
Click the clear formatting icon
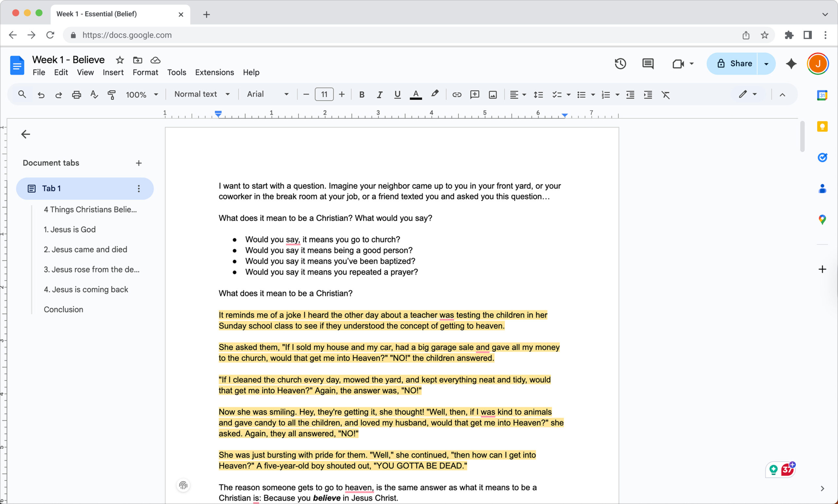click(x=665, y=94)
